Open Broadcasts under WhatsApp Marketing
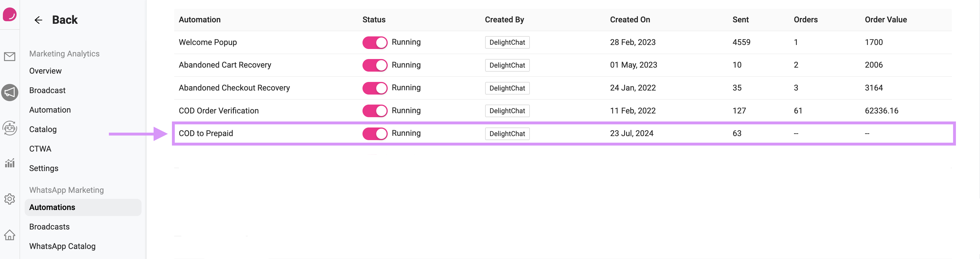This screenshot has height=259, width=980. (50, 227)
